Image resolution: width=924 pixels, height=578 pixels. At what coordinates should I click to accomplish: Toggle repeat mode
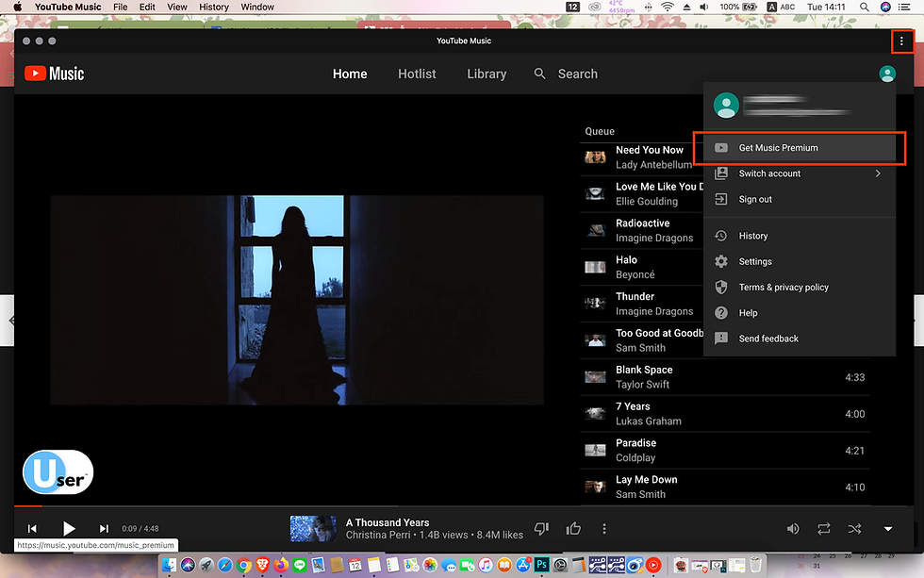[824, 529]
